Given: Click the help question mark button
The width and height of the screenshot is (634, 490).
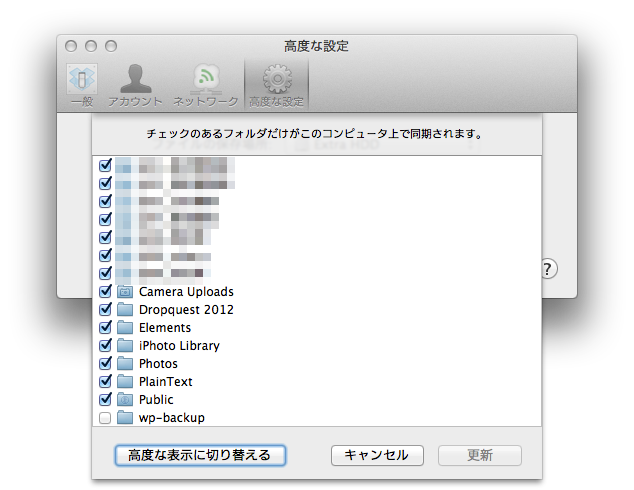Looking at the screenshot, I should pyautogui.click(x=548, y=269).
